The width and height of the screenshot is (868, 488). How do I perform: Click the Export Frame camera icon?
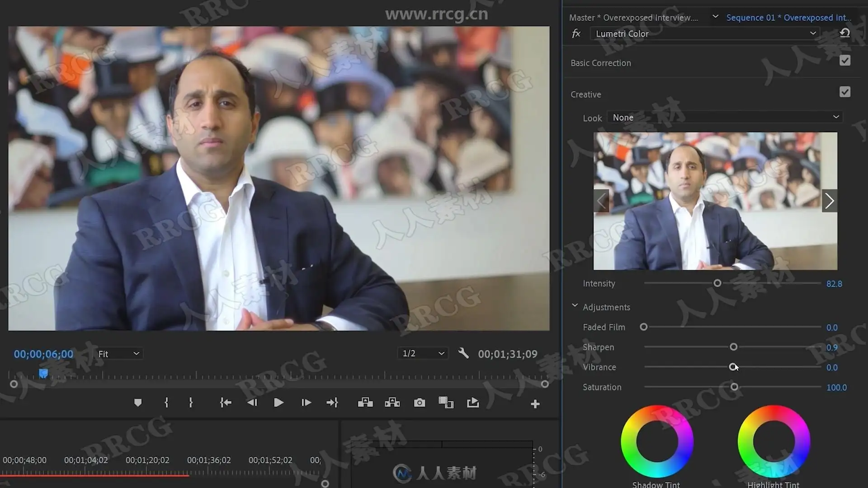[420, 403]
